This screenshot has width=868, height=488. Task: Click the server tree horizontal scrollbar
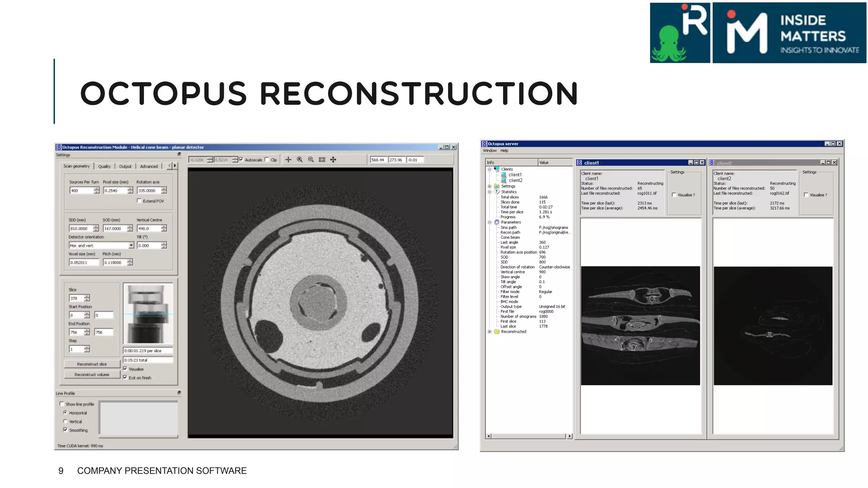(x=529, y=436)
